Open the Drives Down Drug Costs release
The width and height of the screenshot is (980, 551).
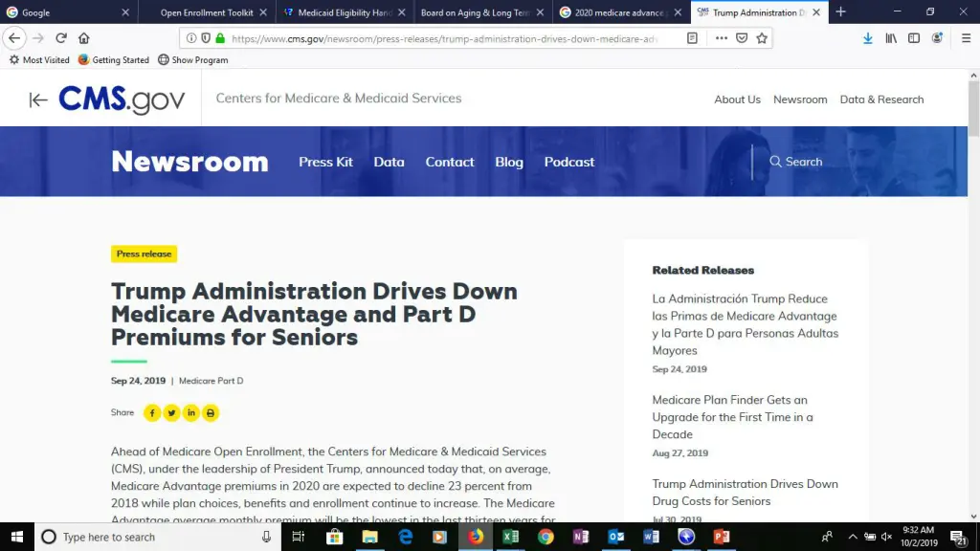point(745,493)
